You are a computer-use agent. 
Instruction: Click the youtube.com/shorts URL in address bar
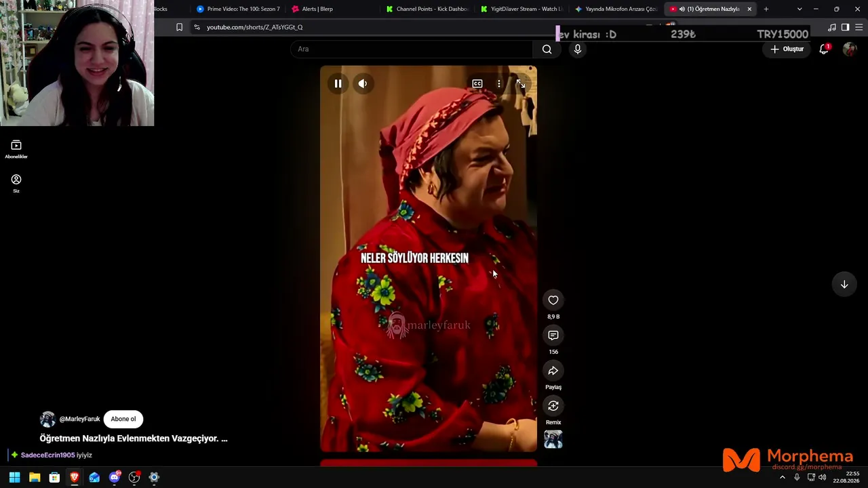[x=254, y=27]
